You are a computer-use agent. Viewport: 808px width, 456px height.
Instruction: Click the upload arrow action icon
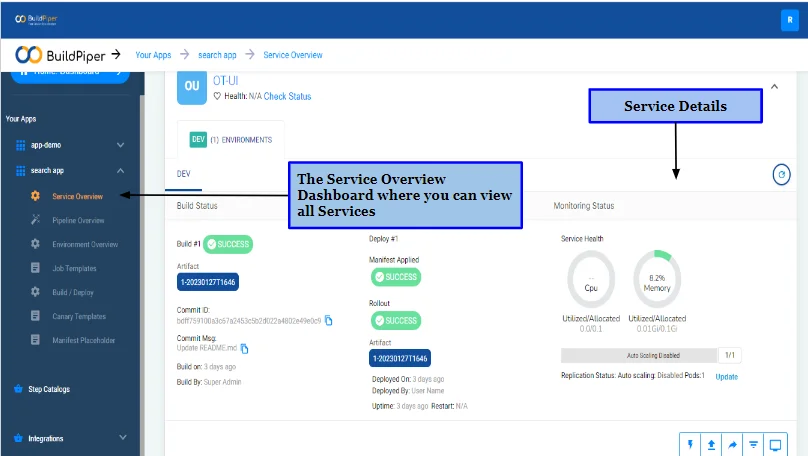(x=711, y=445)
